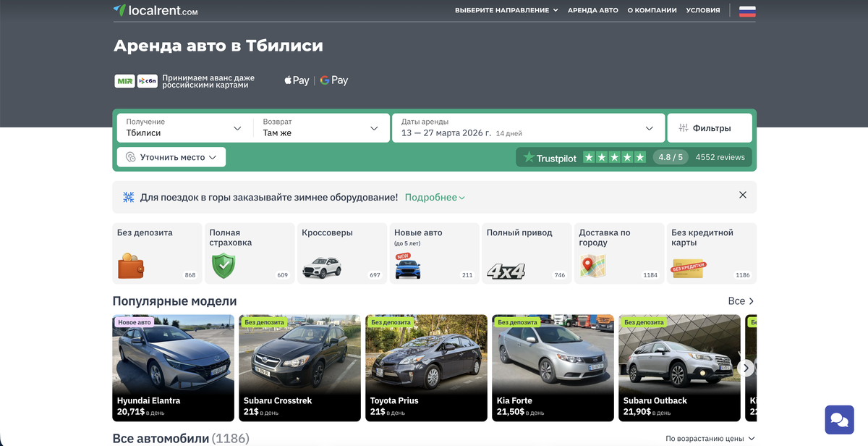868x446 pixels.
Task: Open Условия in top menu
Action: (x=703, y=11)
